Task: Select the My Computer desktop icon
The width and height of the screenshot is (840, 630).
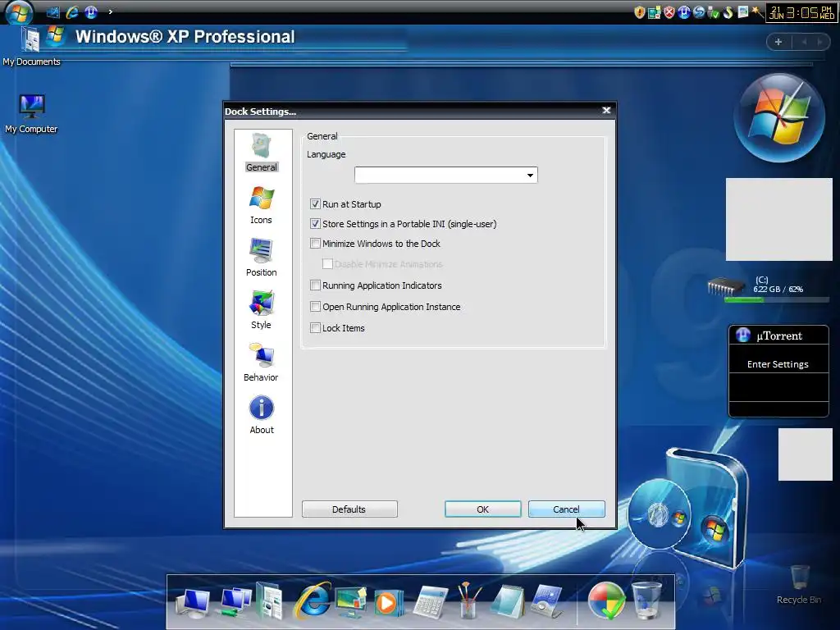Action: tap(31, 113)
